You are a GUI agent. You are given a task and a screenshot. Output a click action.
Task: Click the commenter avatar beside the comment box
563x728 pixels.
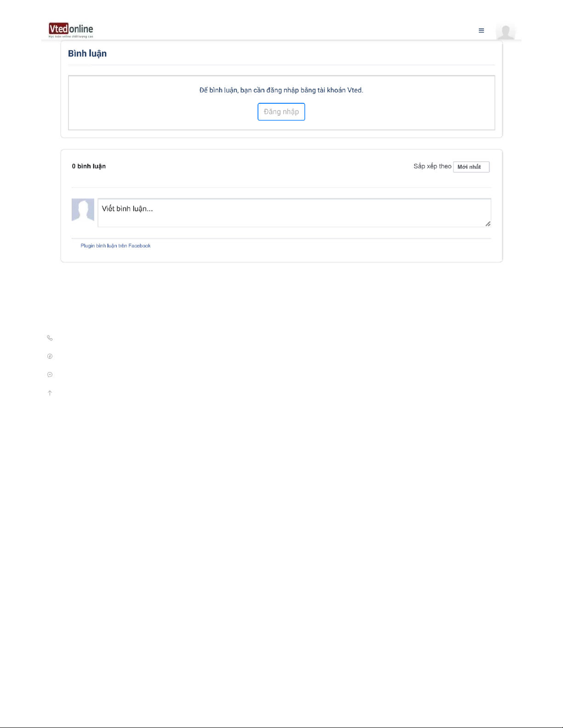[x=83, y=210]
